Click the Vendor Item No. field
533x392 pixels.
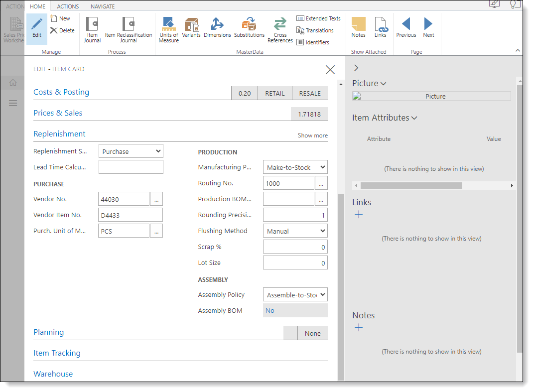[x=131, y=215]
